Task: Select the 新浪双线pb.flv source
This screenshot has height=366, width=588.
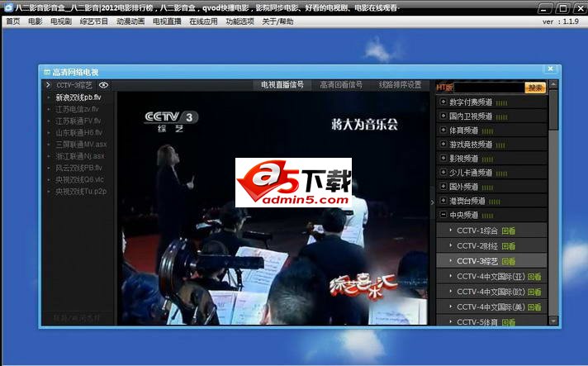Action: click(78, 97)
